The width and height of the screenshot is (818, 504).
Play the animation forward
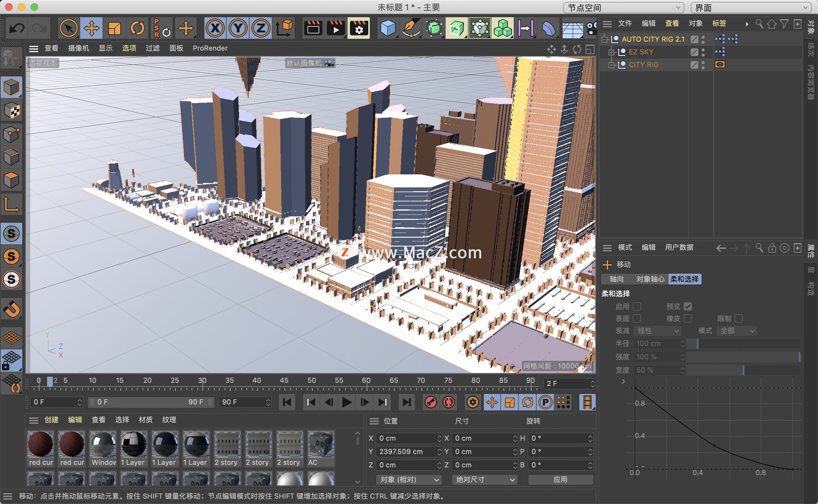[347, 402]
